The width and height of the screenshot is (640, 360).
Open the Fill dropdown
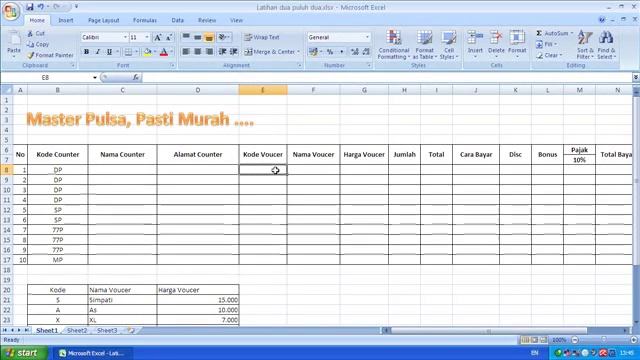pos(547,44)
